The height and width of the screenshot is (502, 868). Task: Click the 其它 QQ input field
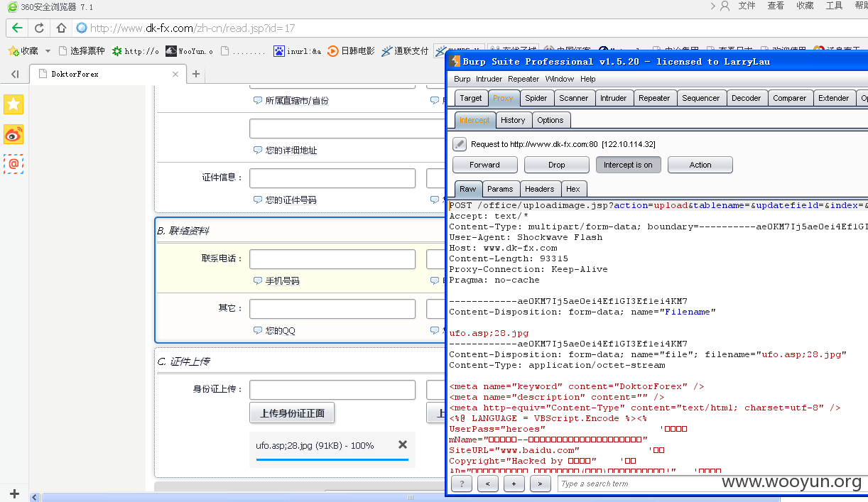pyautogui.click(x=332, y=309)
